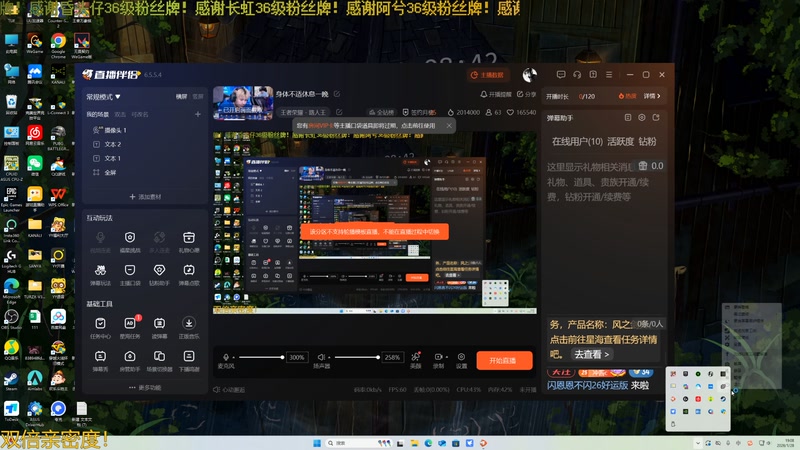
Task: Edit the 王者荣耀 category pencil icon
Action: (339, 112)
